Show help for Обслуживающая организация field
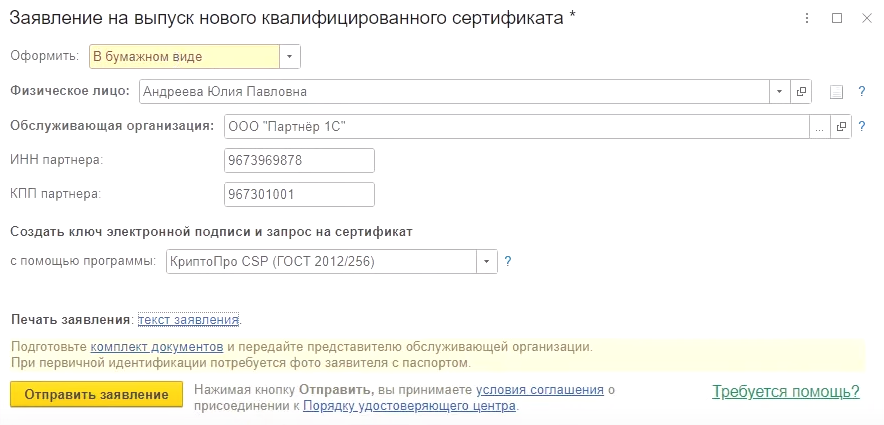 tap(861, 127)
